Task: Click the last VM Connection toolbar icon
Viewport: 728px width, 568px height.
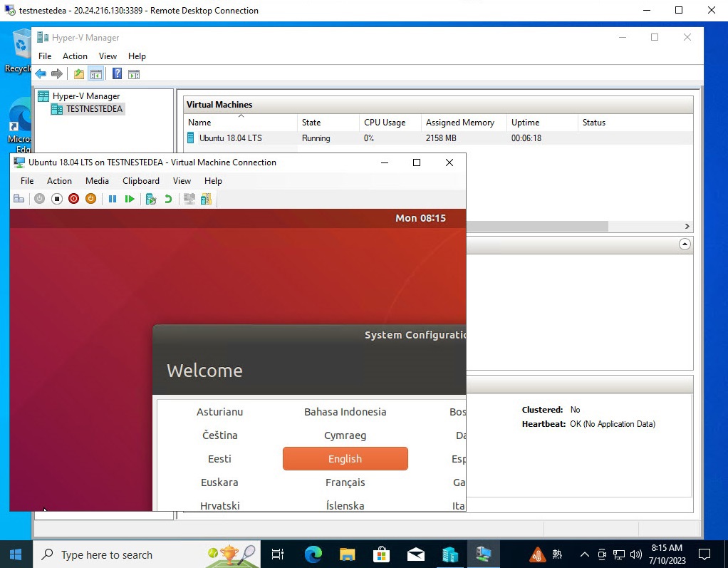Action: click(206, 199)
